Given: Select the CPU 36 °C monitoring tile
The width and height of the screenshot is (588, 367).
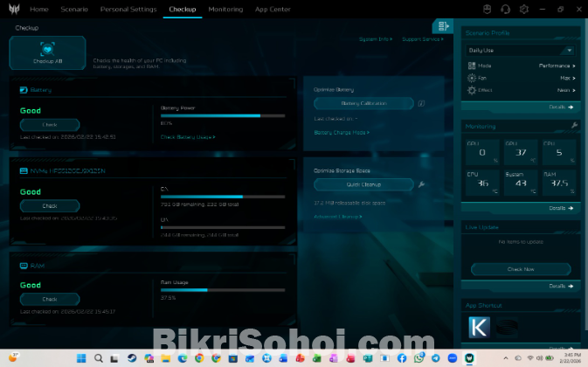Looking at the screenshot, I should click(482, 183).
